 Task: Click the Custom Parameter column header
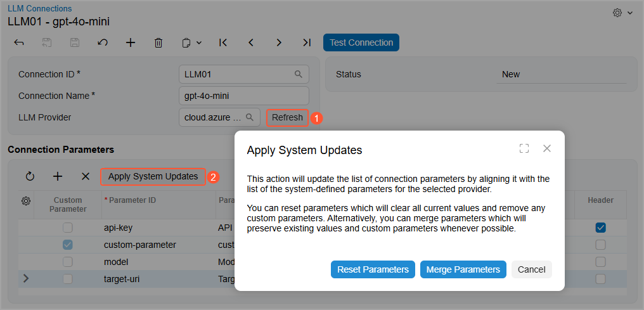[x=68, y=205]
